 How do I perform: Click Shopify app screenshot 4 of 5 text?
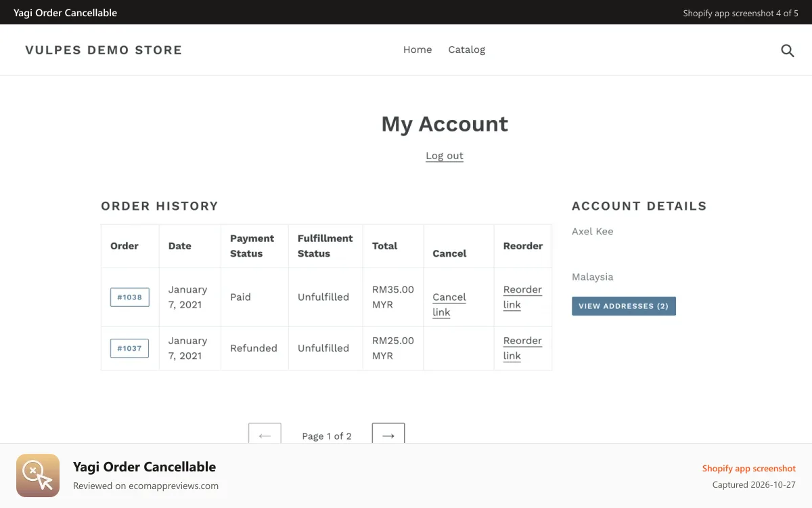coord(740,13)
